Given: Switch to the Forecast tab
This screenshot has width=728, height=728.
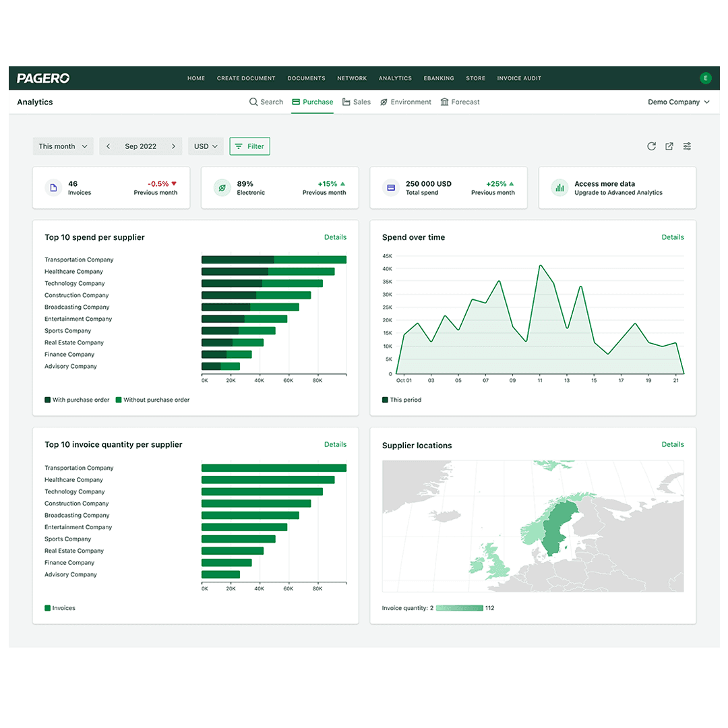Looking at the screenshot, I should 460,102.
